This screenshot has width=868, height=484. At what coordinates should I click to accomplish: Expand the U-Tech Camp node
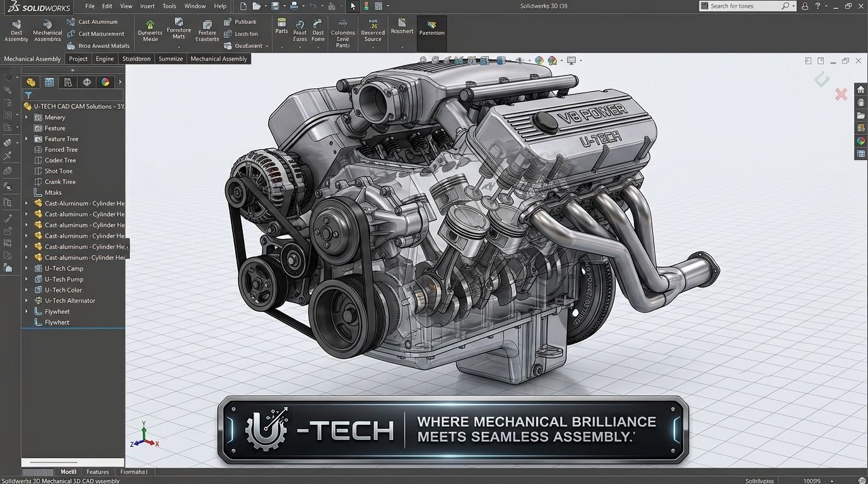pyautogui.click(x=26, y=268)
